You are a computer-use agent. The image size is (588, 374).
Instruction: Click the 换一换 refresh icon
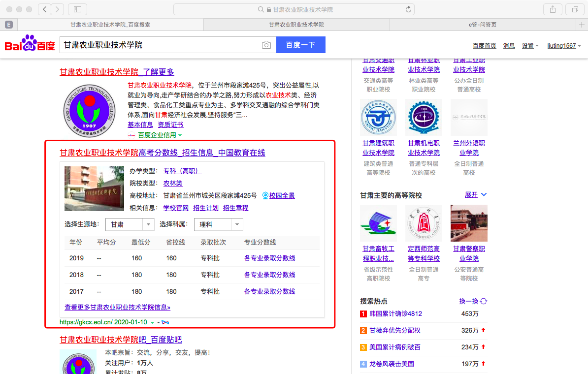coord(484,301)
